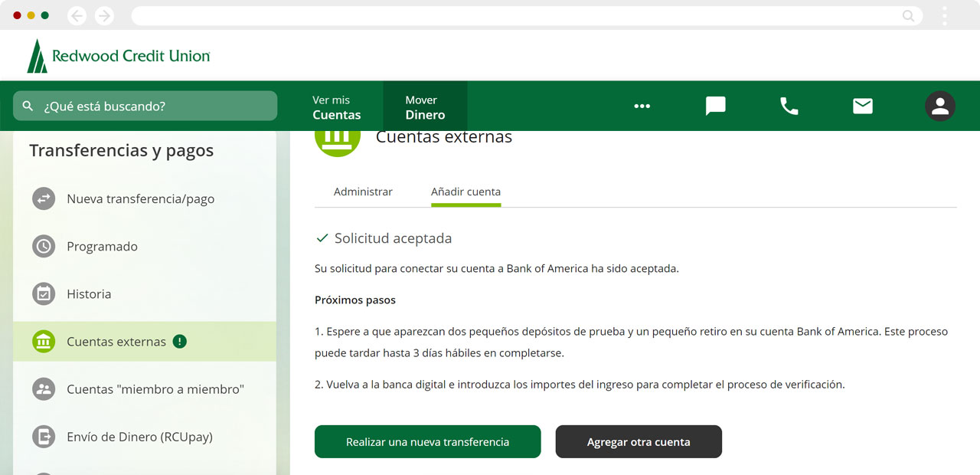Select the Añadir cuenta tab
Viewport: 980px width, 475px height.
(x=465, y=192)
